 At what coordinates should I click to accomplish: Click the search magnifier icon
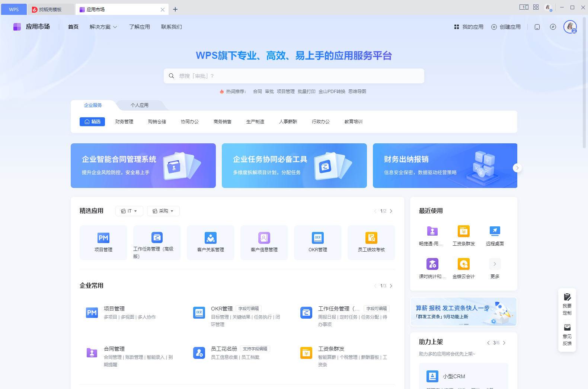[172, 76]
